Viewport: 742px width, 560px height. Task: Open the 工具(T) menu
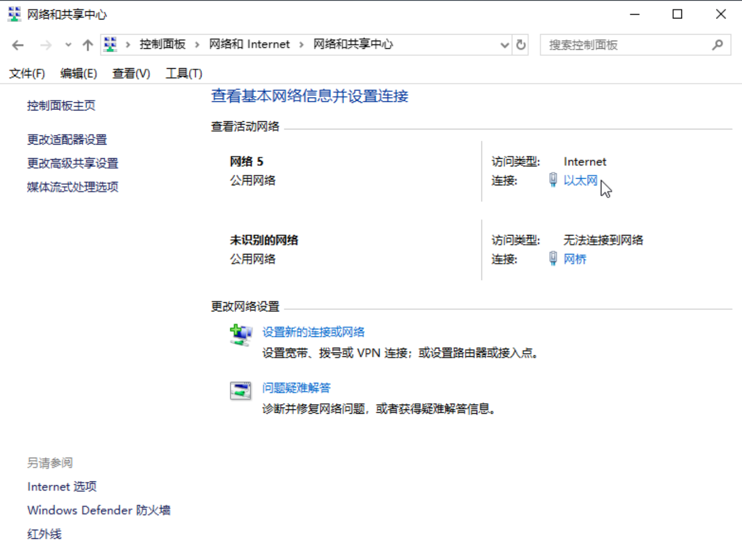click(184, 73)
